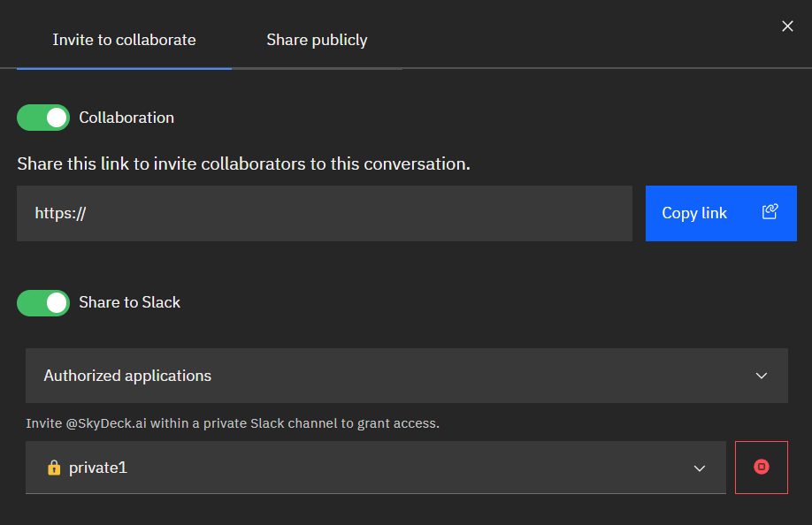Open the private1 channel dropdown

(375, 468)
